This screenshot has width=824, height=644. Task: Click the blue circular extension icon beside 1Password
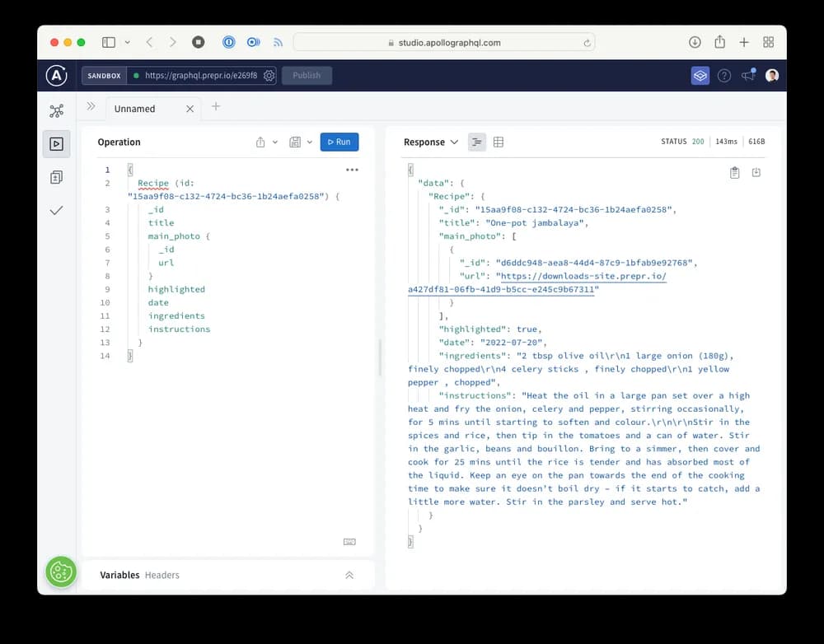(x=253, y=42)
